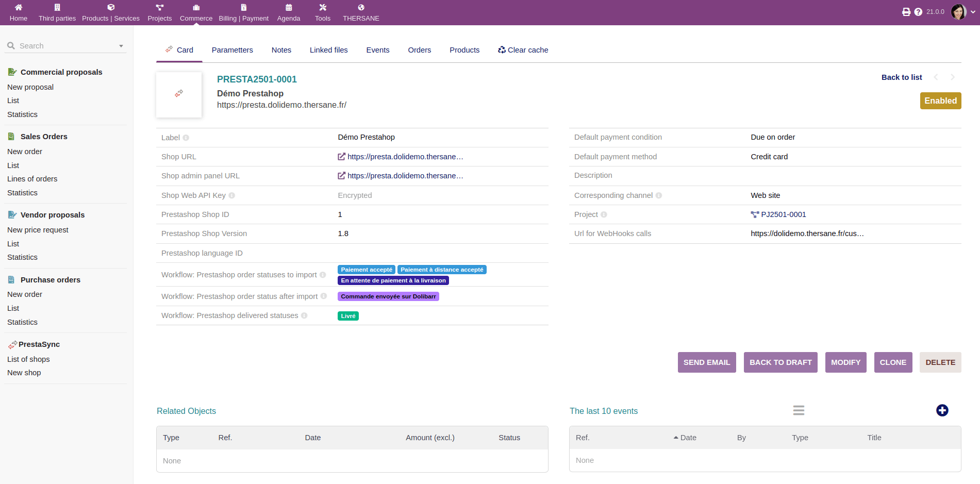Toggle the Enabled status badge
The height and width of the screenshot is (484, 980).
940,101
